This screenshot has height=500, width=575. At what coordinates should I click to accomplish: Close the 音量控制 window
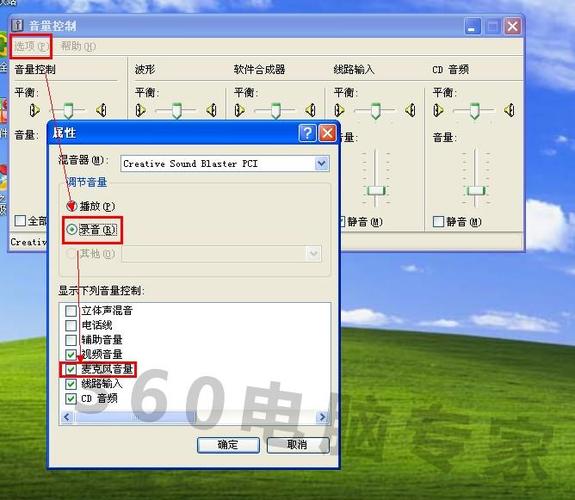tap(513, 26)
